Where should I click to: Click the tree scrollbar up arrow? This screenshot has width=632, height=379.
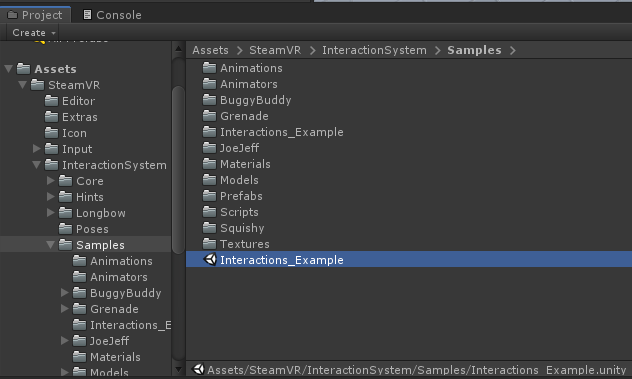179,49
